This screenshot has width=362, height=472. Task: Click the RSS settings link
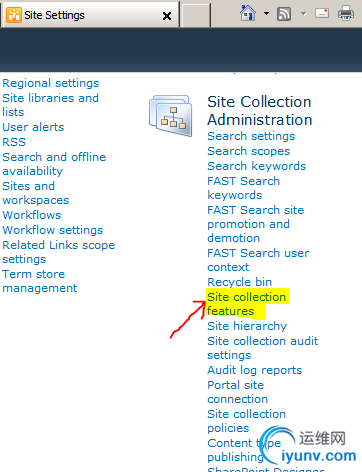[14, 142]
